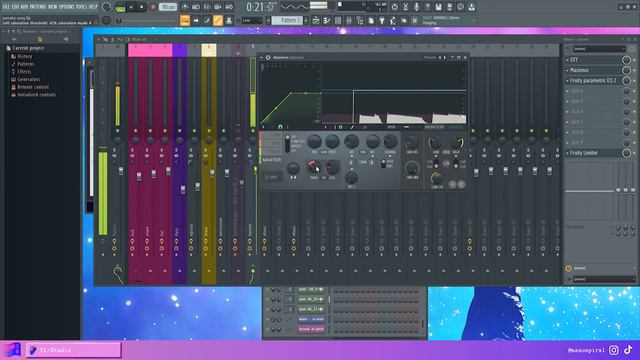The image size is (640, 360).
Task: Click the plugin picker plug icon
Action: pyautogui.click(x=382, y=20)
